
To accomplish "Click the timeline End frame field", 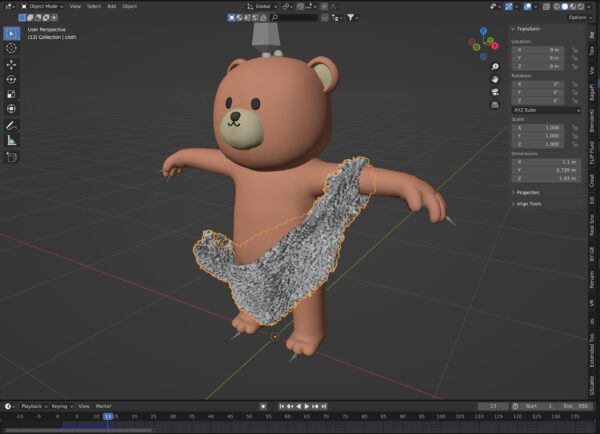I will (x=573, y=406).
